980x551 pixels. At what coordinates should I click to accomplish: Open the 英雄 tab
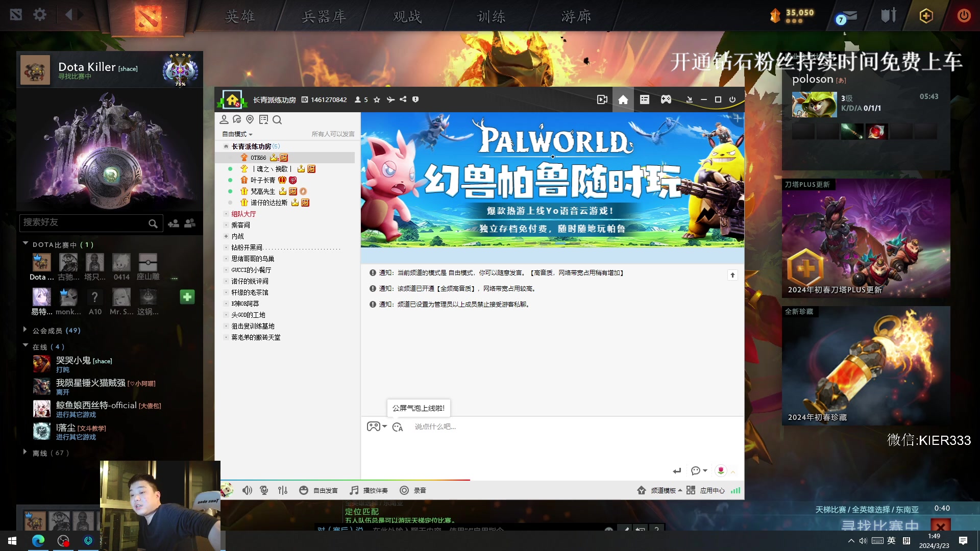[240, 16]
